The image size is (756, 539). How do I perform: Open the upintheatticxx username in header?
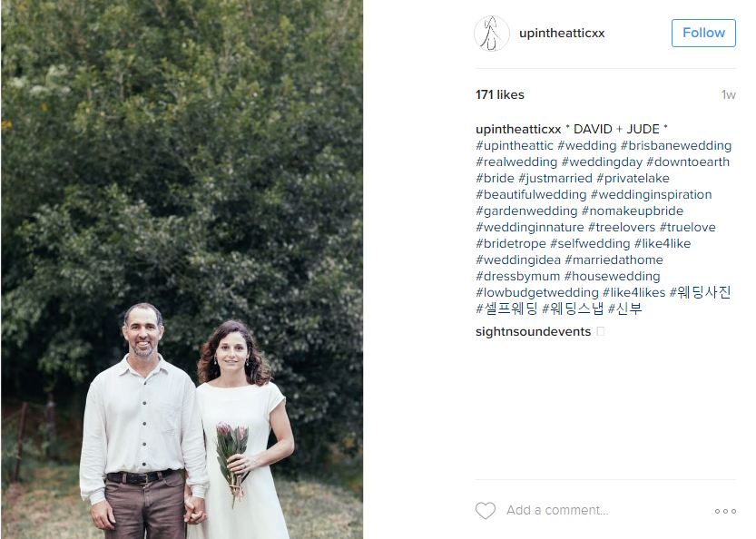pos(562,34)
